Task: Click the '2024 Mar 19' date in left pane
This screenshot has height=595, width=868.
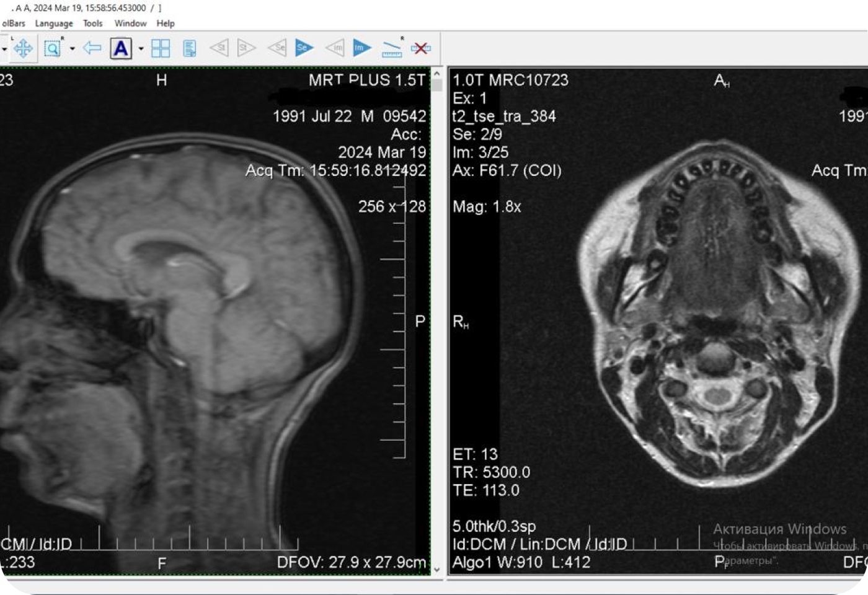Action: 382,152
